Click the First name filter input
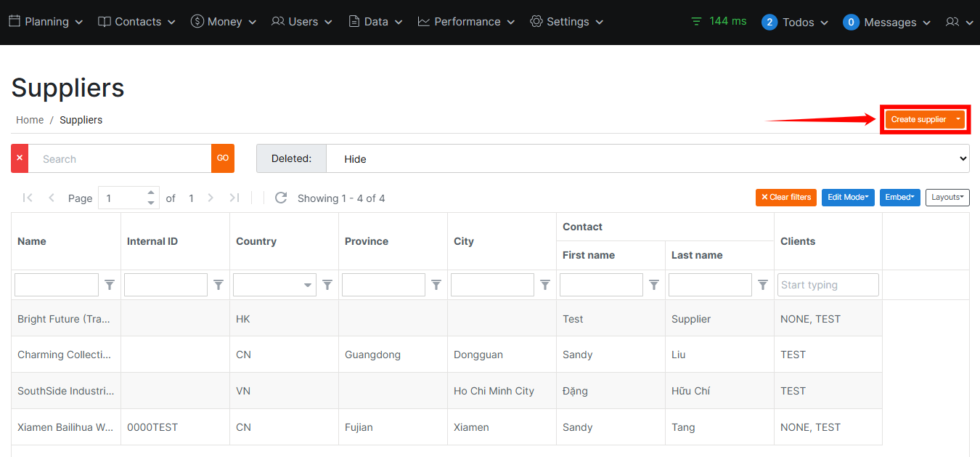The image size is (980, 457). pos(601,285)
